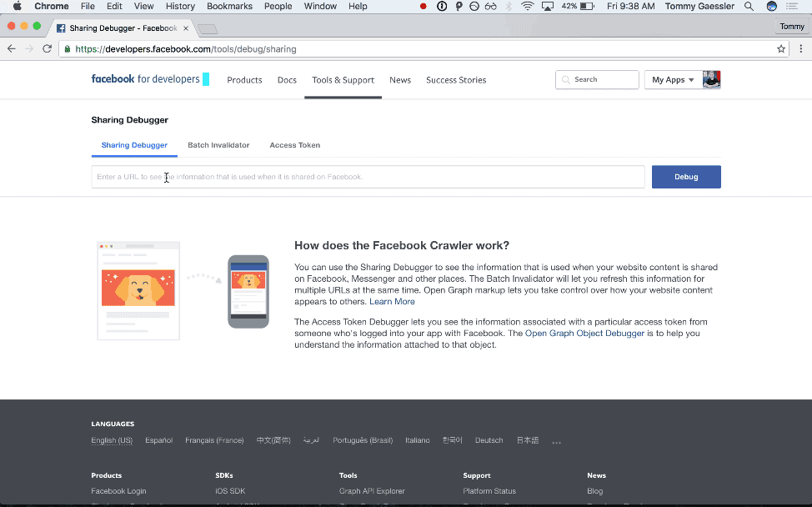The height and width of the screenshot is (507, 812).
Task: Switch to the Access Token tab
Action: tap(294, 146)
